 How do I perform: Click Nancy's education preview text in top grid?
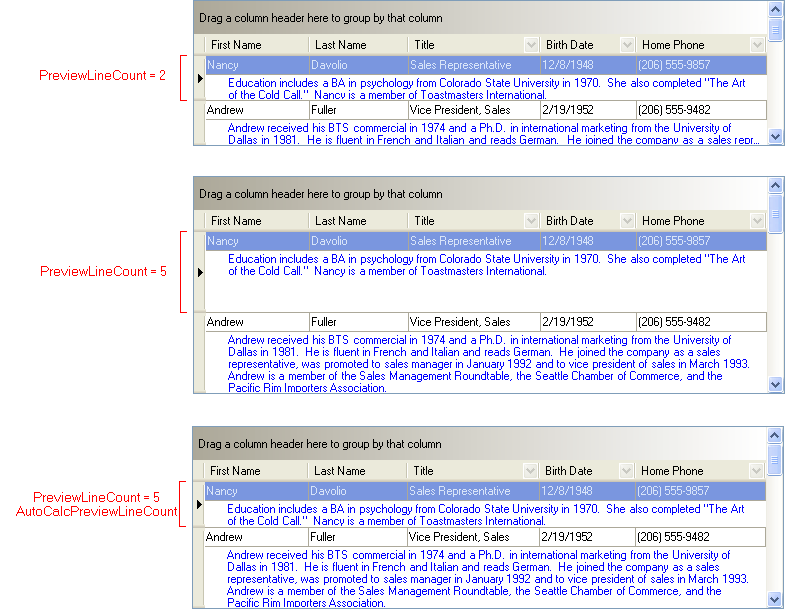(486, 88)
